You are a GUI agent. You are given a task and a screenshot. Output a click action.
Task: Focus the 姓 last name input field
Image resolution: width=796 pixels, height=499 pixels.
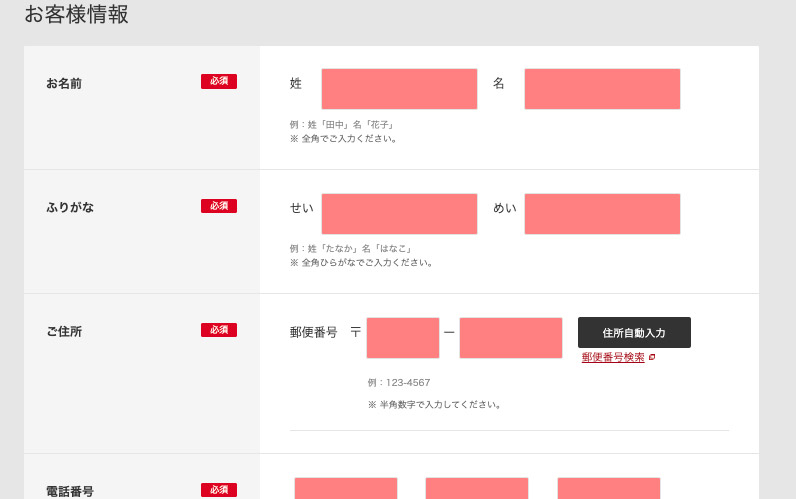pyautogui.click(x=399, y=89)
